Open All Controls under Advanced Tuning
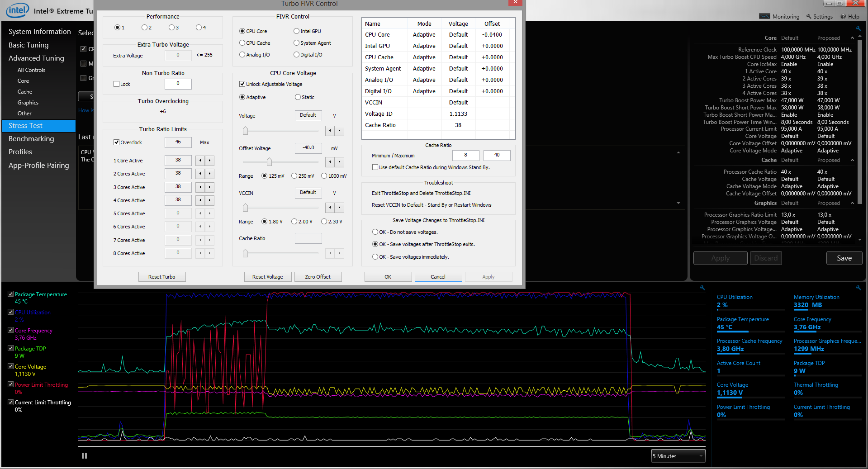This screenshot has width=868, height=469. click(31, 70)
